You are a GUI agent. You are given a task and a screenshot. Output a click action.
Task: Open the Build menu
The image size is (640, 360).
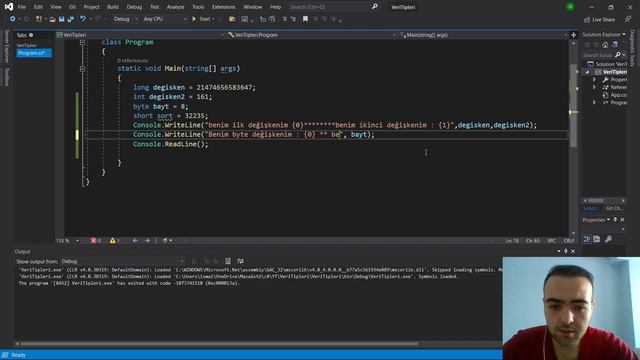[113, 7]
